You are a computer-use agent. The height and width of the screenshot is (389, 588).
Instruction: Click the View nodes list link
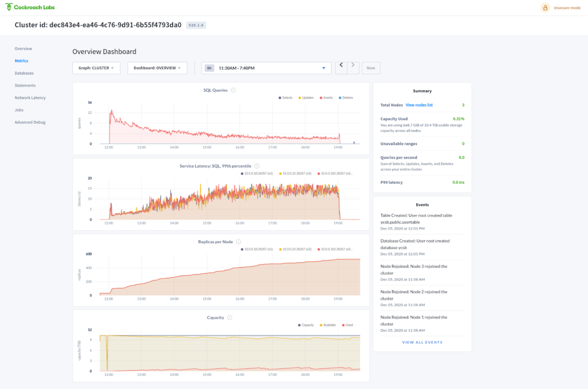pyautogui.click(x=419, y=105)
